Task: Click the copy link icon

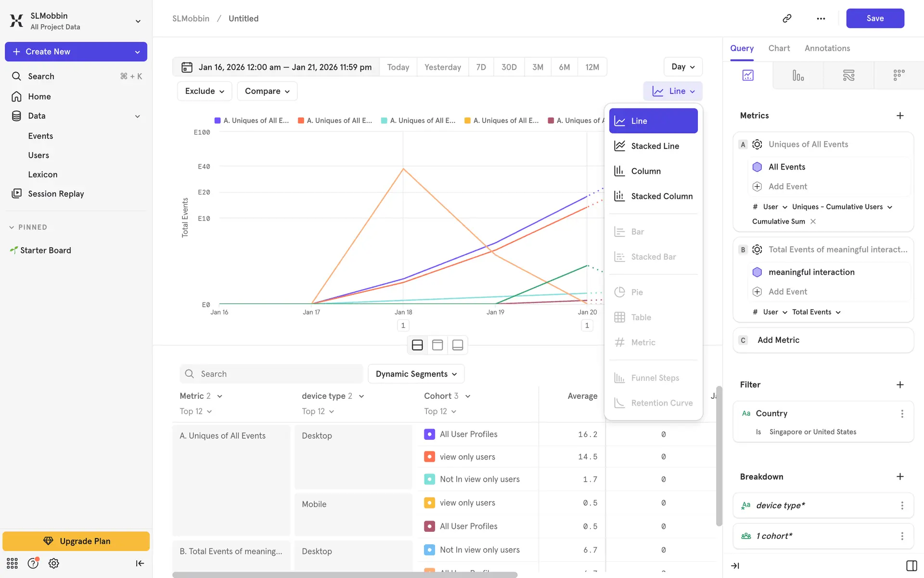Action: click(787, 18)
